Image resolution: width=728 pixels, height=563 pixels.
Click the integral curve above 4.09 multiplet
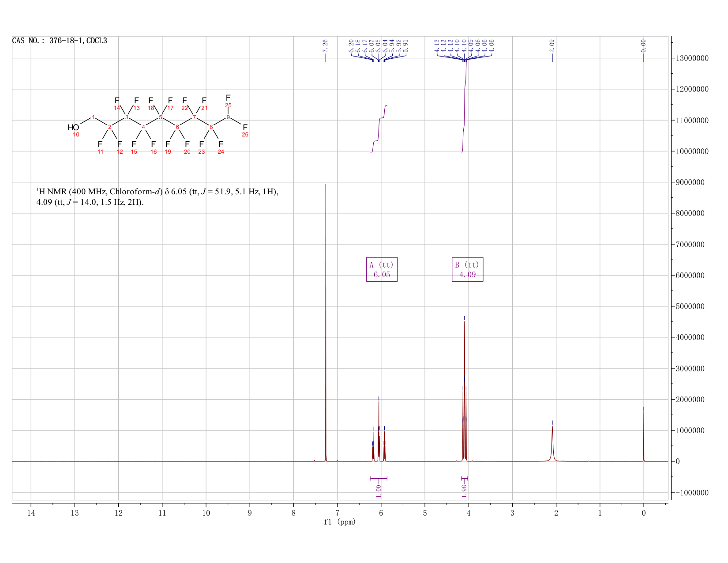tap(464, 105)
